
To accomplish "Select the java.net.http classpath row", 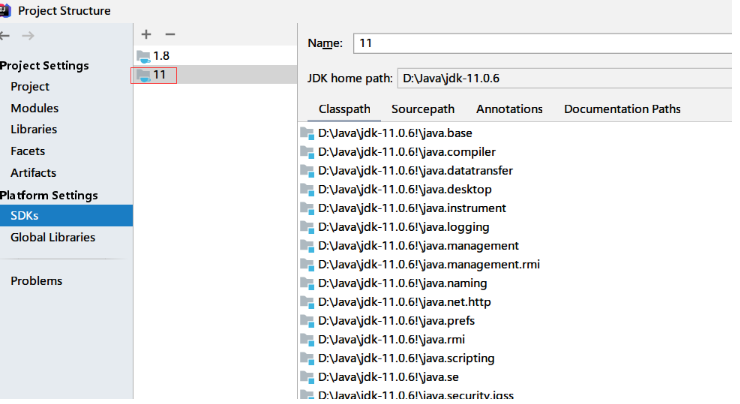I will coord(516,303).
